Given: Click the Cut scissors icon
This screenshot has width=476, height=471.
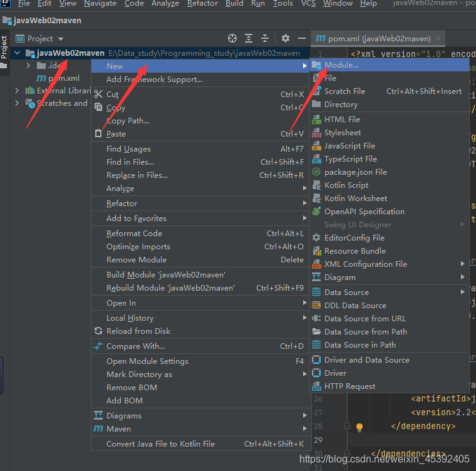Looking at the screenshot, I should tap(98, 94).
